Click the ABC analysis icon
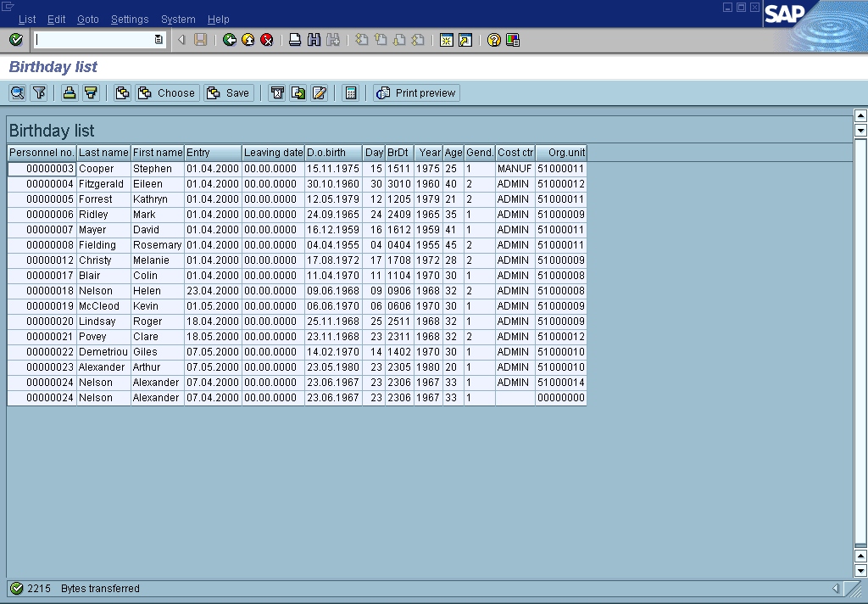 pyautogui.click(x=277, y=93)
